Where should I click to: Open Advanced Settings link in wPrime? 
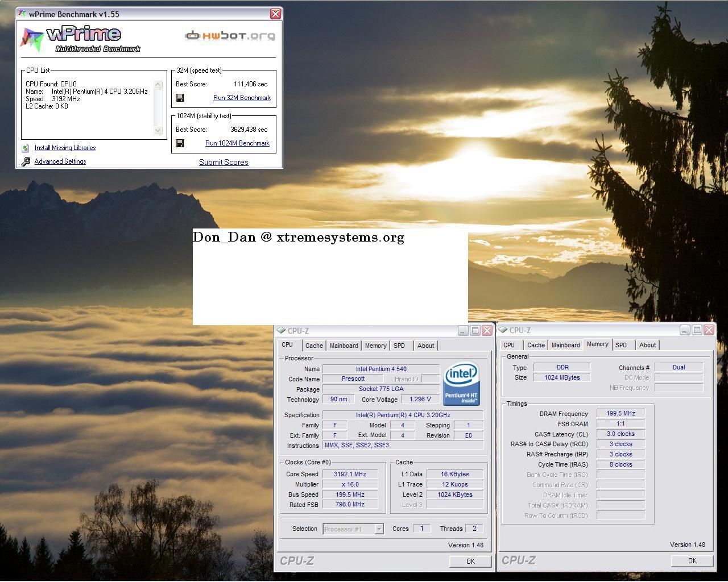click(x=60, y=161)
